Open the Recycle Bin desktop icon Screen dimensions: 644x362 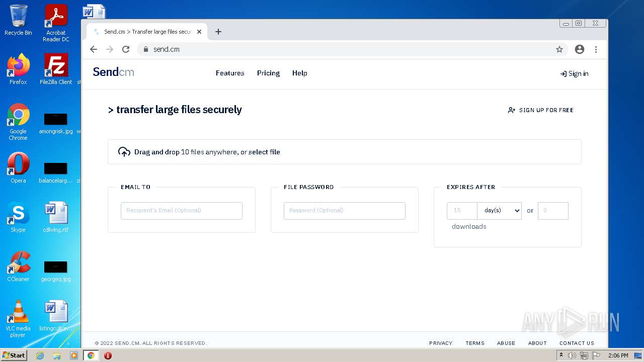[18, 20]
